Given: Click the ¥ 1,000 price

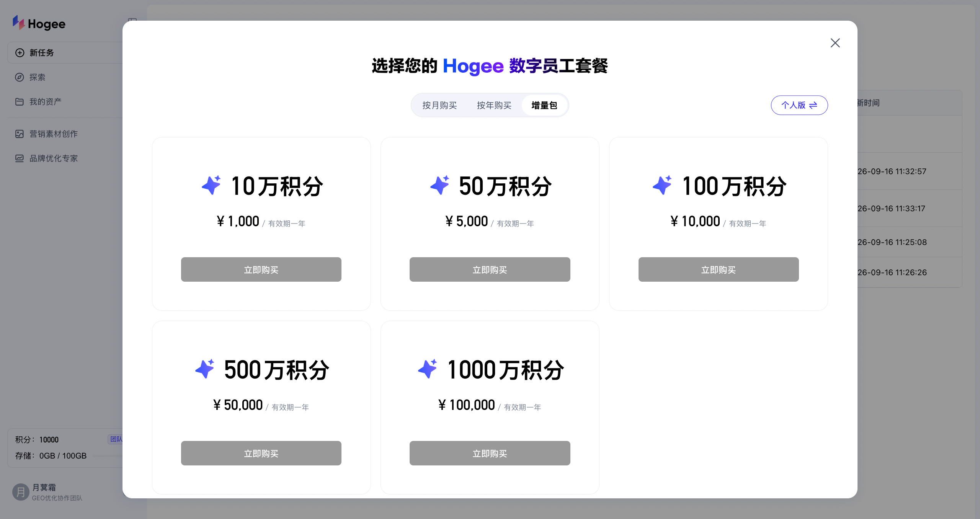Looking at the screenshot, I should pyautogui.click(x=238, y=221).
